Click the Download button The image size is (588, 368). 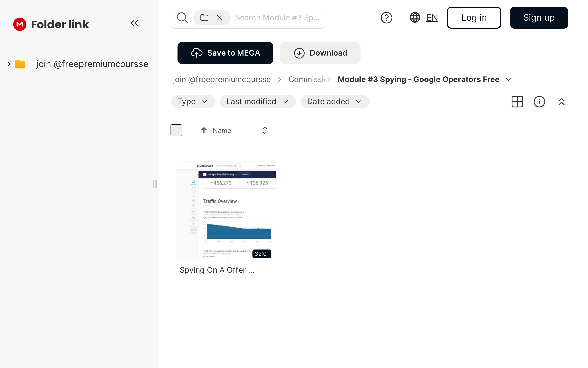point(320,53)
